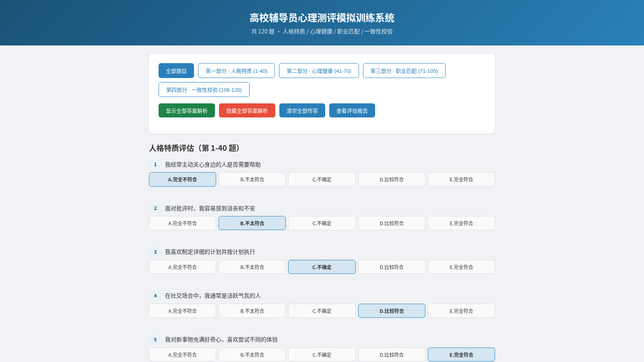Click question text 我对新事物充满好奇心
644x362 pixels.
193,339
